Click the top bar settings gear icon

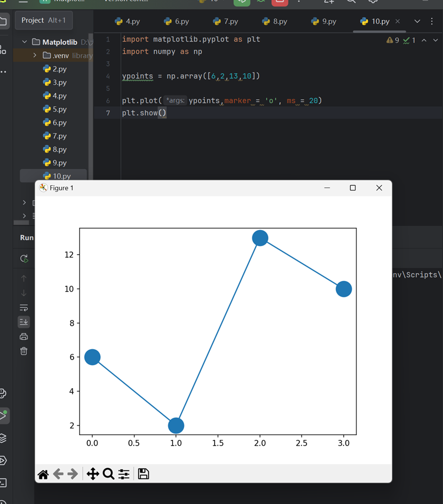click(373, 1)
